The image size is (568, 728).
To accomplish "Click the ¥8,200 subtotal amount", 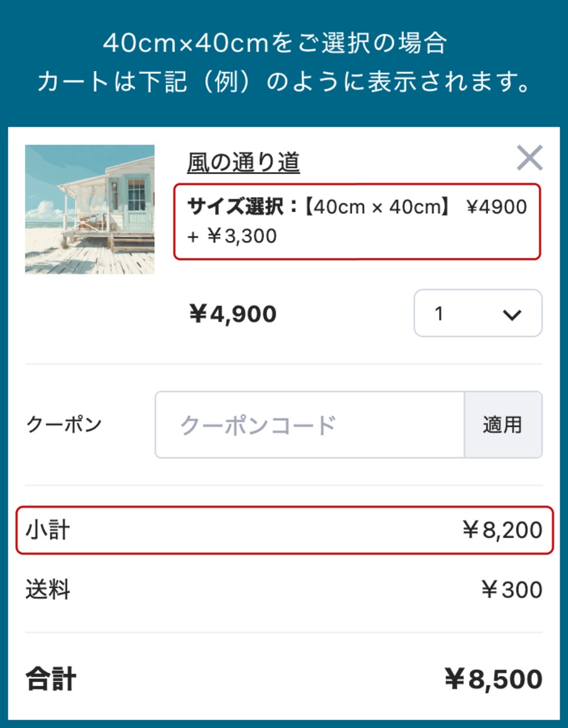I will click(502, 530).
